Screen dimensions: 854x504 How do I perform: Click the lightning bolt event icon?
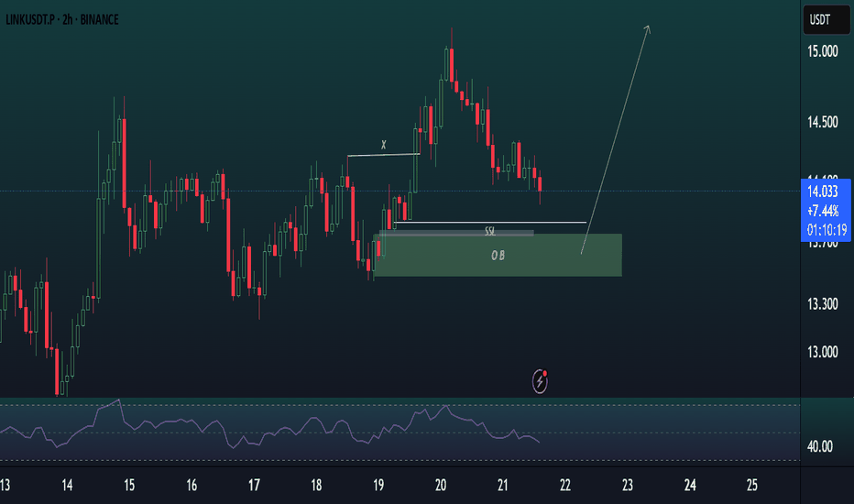[540, 381]
